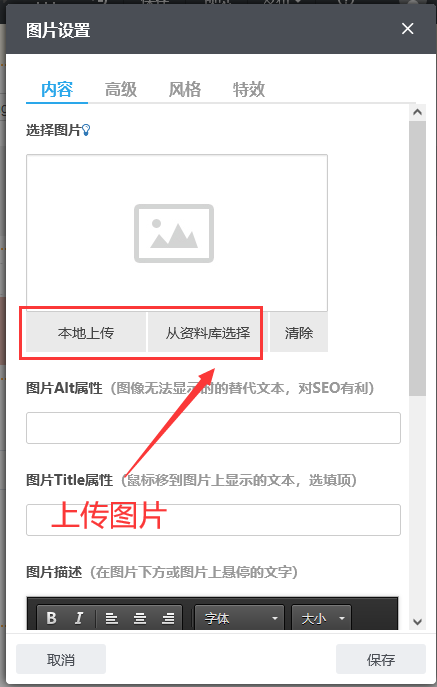Align description text to the left
Screen dimensions: 437x687
pyautogui.click(x=111, y=618)
